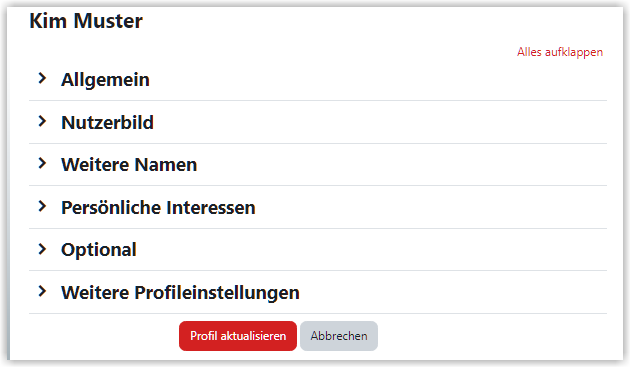Screen dimensions: 631x368
Task: Expand all sections using the red link
Action: pos(560,52)
